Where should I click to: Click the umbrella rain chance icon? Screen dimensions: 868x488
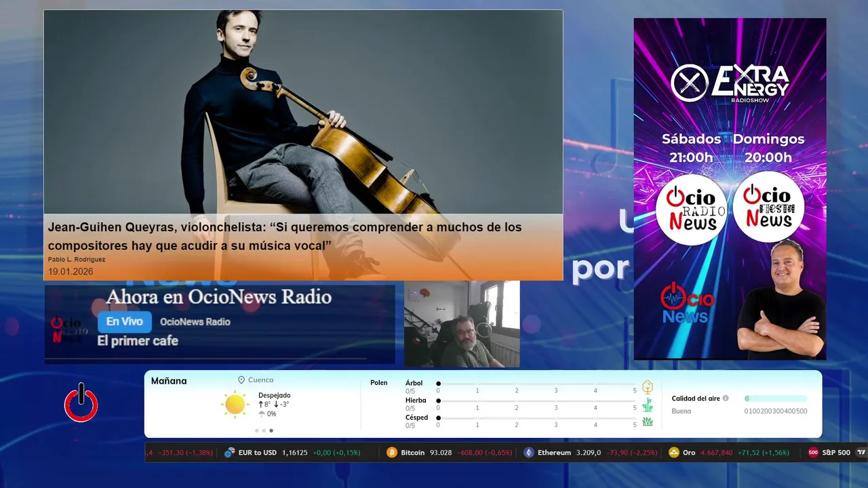click(262, 413)
